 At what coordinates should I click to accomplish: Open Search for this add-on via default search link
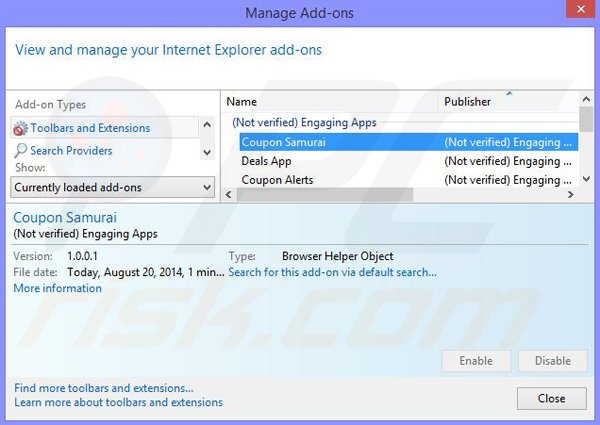click(x=332, y=272)
